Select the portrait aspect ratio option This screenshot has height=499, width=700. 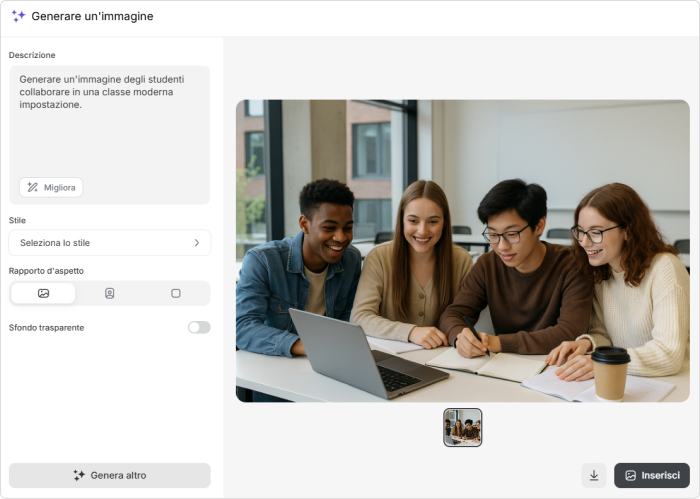(109, 293)
